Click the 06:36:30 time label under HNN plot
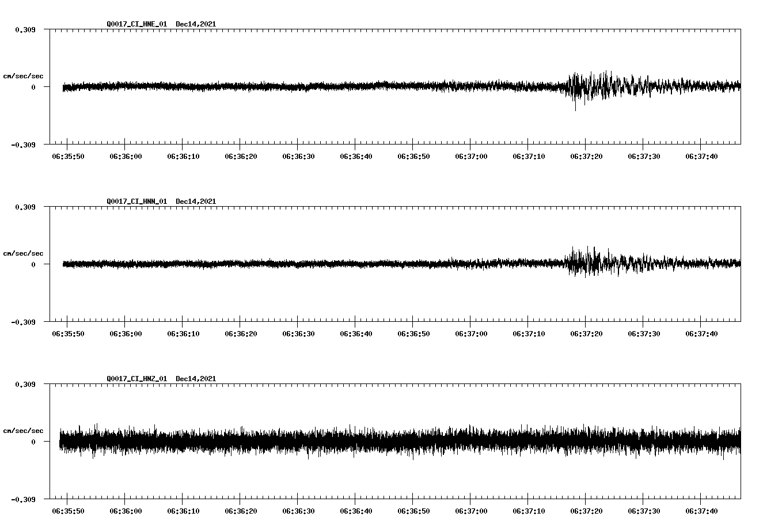This screenshot has height=532, width=782. click(298, 334)
